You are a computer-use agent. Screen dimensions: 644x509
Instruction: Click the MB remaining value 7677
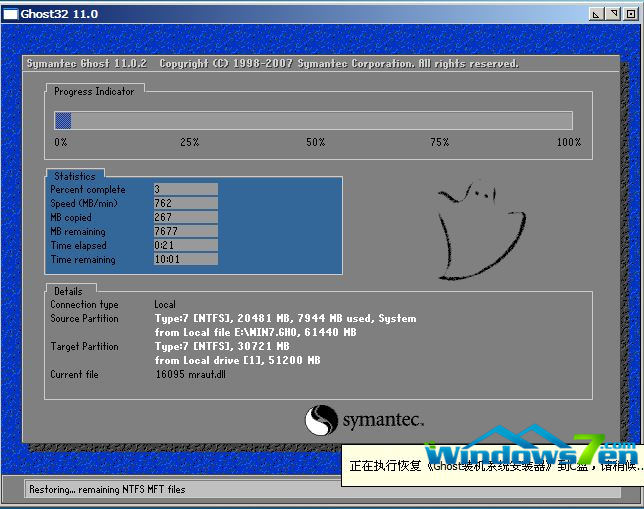click(x=185, y=231)
